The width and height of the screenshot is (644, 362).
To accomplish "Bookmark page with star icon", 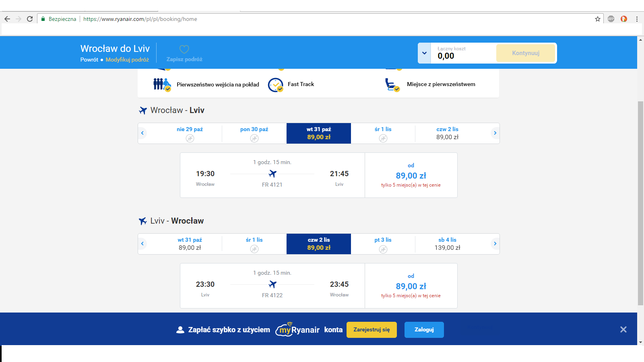I will pyautogui.click(x=598, y=19).
